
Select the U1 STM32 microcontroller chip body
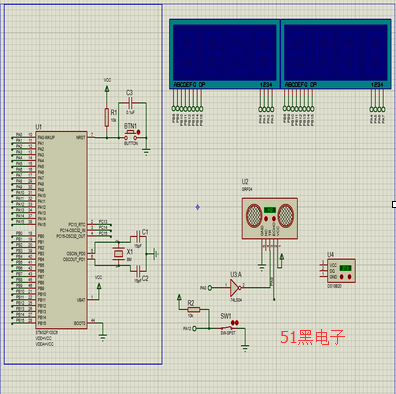pos(62,230)
